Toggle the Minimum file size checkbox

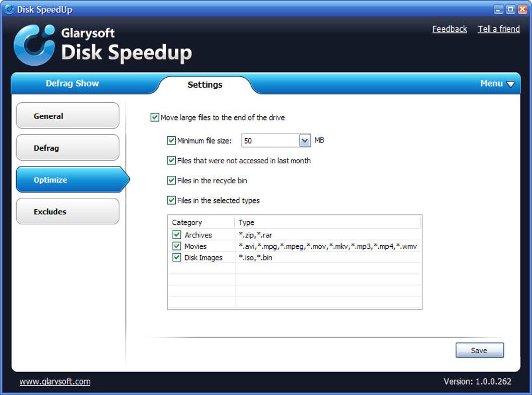(x=172, y=140)
